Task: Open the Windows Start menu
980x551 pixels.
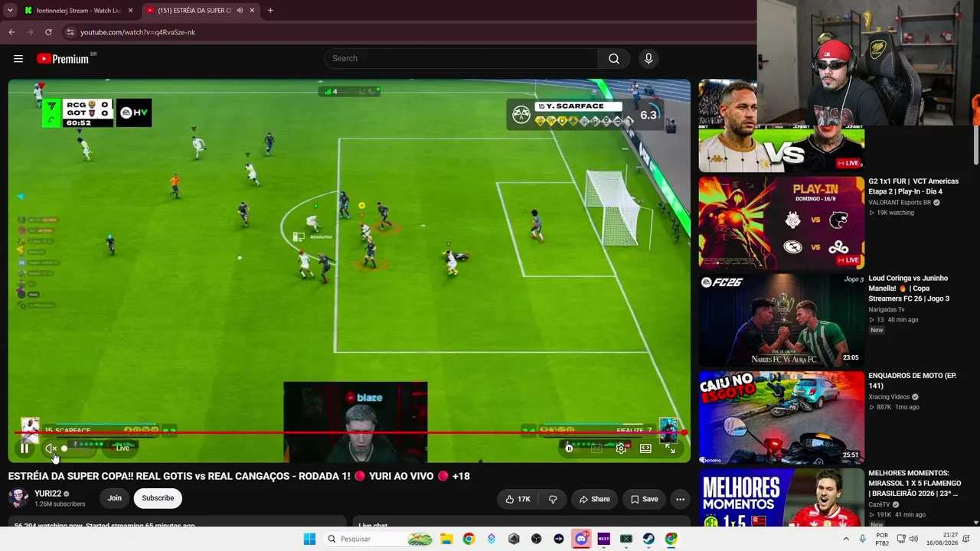Action: 309,539
